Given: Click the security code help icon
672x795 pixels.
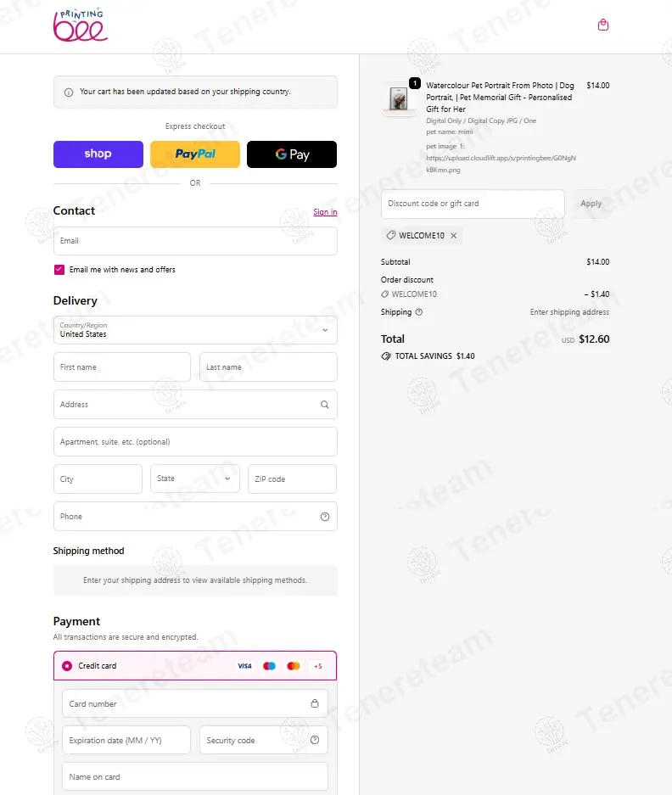Looking at the screenshot, I should tap(315, 740).
